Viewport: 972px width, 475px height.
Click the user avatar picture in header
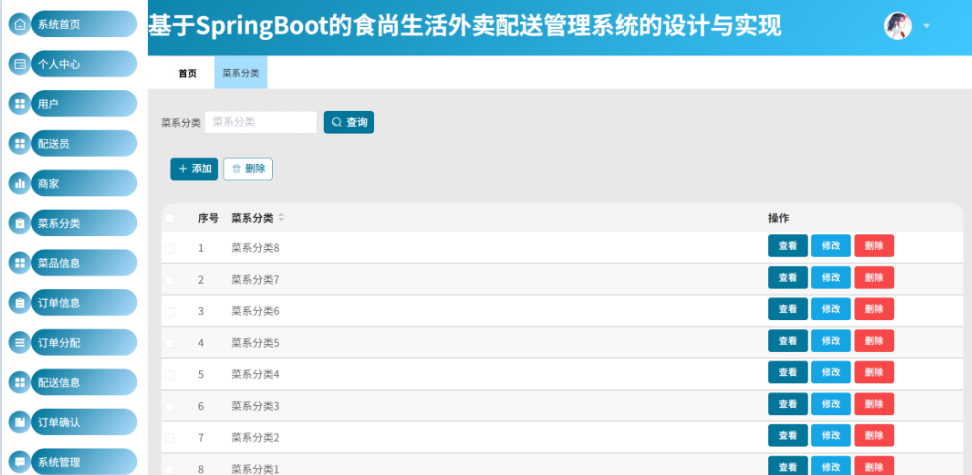tap(898, 26)
